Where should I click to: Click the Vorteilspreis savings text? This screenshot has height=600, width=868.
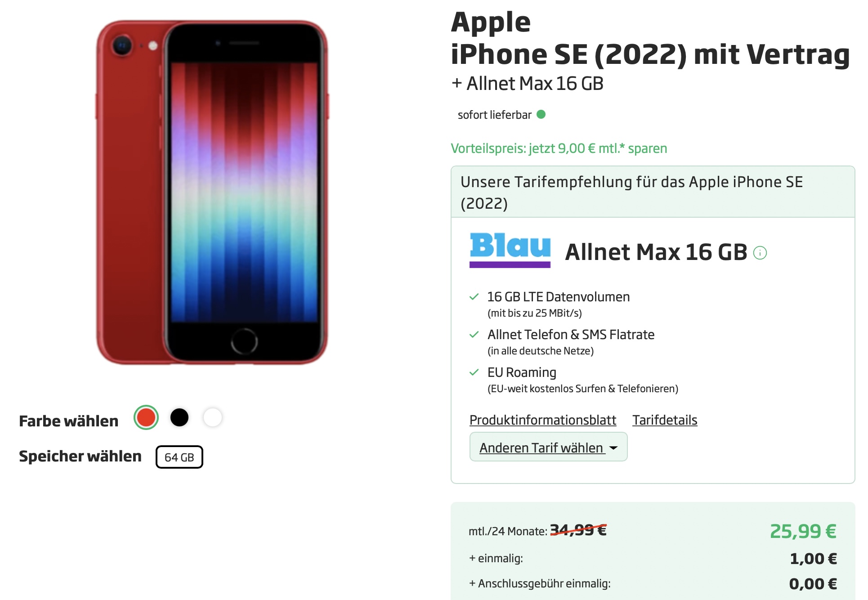559,148
